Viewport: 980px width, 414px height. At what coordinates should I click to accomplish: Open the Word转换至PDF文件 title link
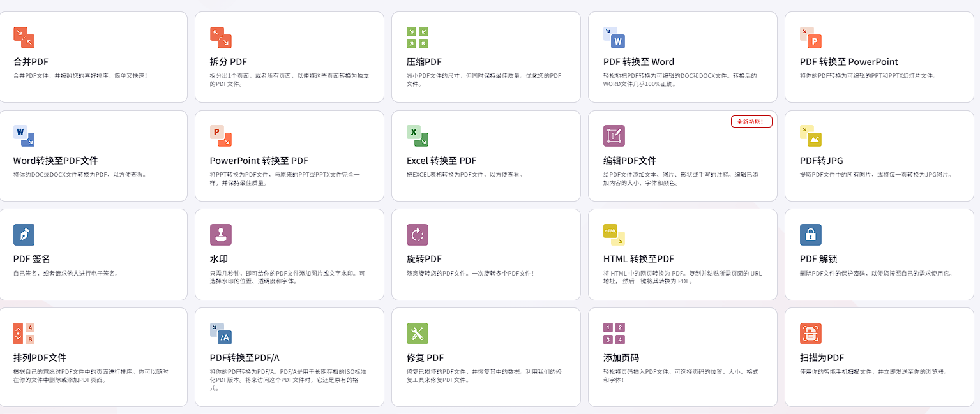(x=56, y=161)
